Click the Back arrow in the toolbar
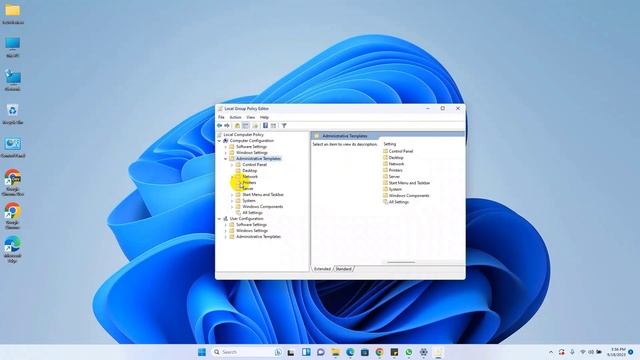 click(x=220, y=126)
